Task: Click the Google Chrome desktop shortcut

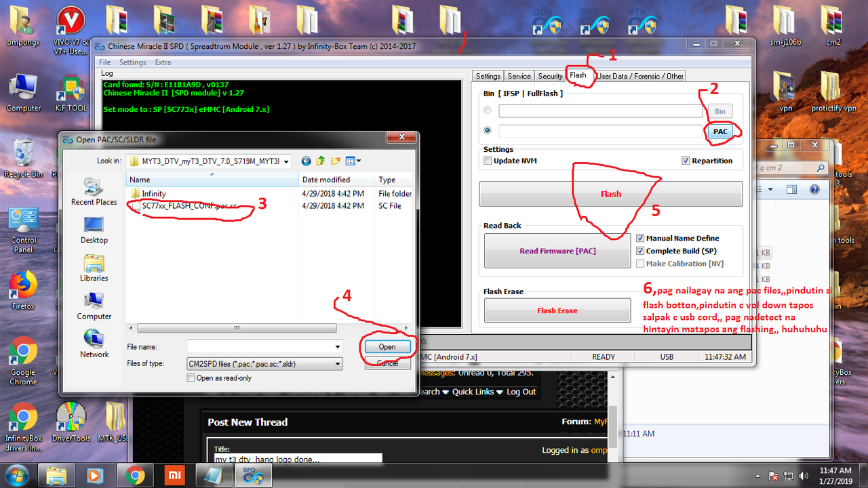Action: tap(22, 361)
